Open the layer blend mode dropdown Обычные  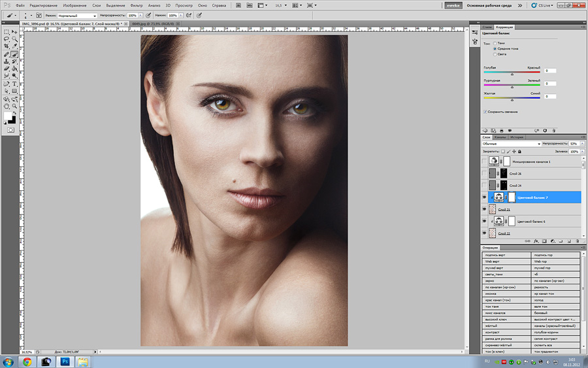pyautogui.click(x=511, y=144)
